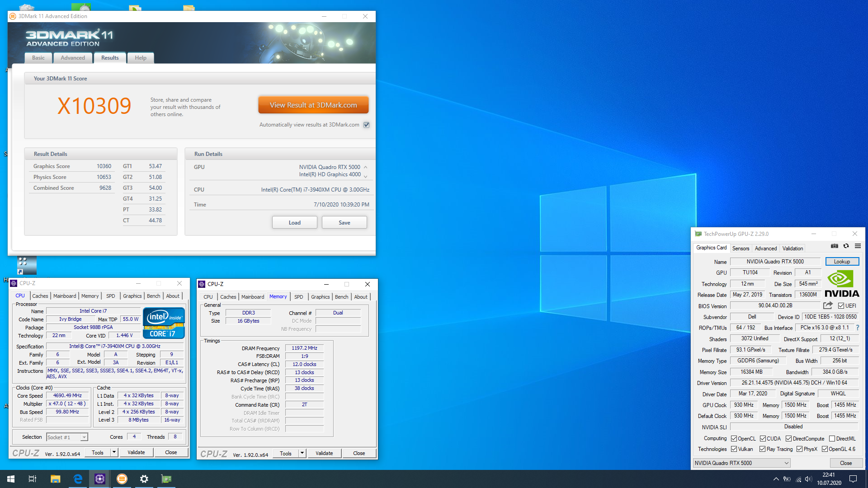Click the GPU Name field in GPU-Z
Image resolution: width=868 pixels, height=488 pixels.
pyautogui.click(x=775, y=262)
